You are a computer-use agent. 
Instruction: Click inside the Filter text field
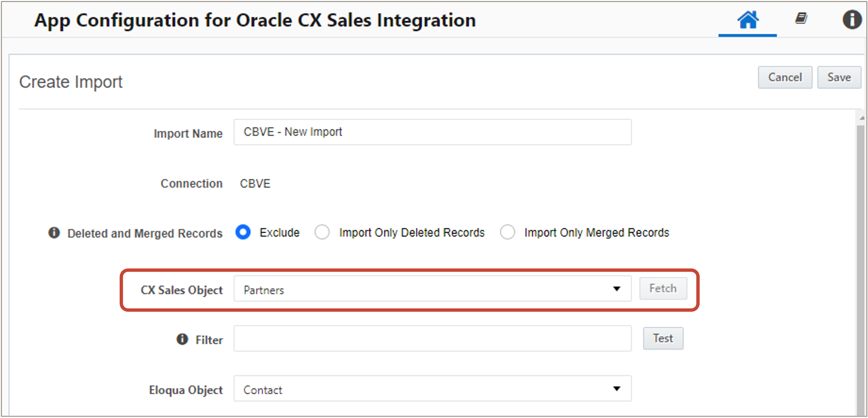432,338
